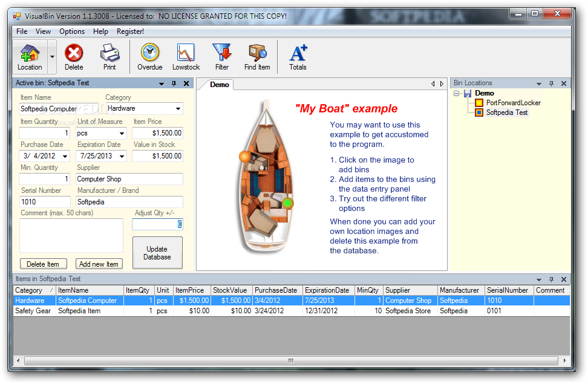Click the Softpedia Test blue bin icon

[x=479, y=112]
